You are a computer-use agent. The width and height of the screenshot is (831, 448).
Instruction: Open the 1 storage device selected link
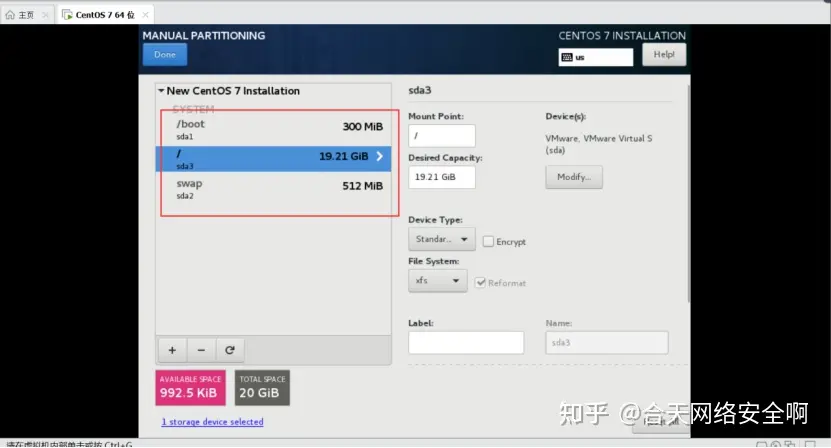[x=213, y=422]
